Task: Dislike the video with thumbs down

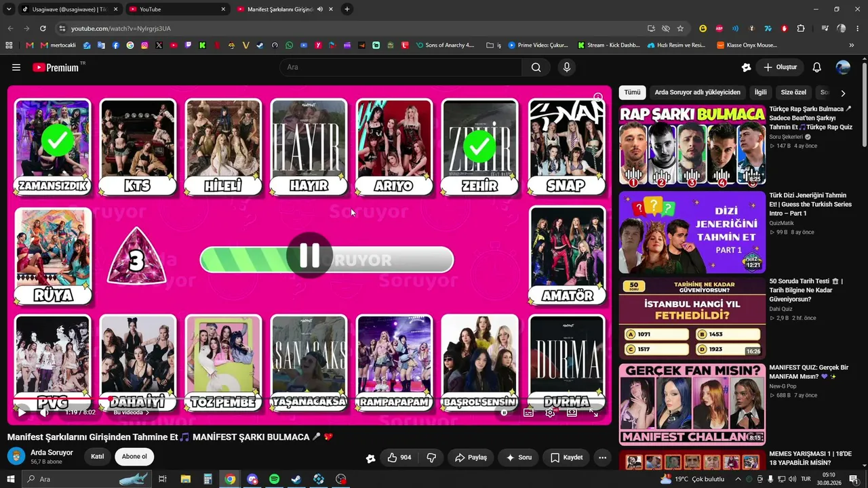Action: pyautogui.click(x=431, y=457)
